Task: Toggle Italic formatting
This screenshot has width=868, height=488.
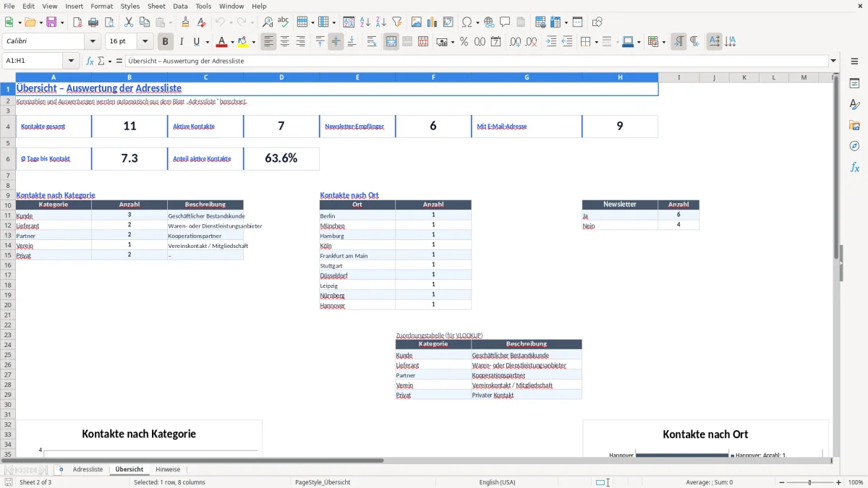Action: (x=182, y=42)
